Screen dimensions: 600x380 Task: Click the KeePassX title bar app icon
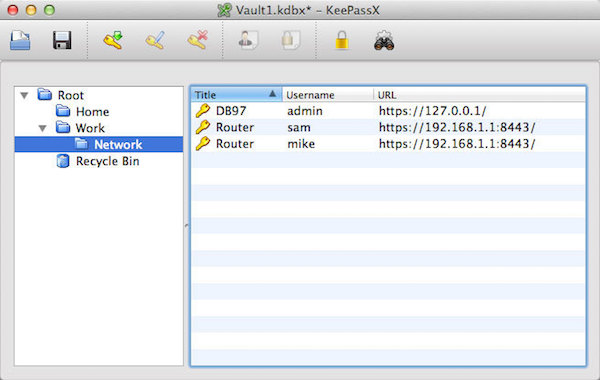pyautogui.click(x=224, y=10)
